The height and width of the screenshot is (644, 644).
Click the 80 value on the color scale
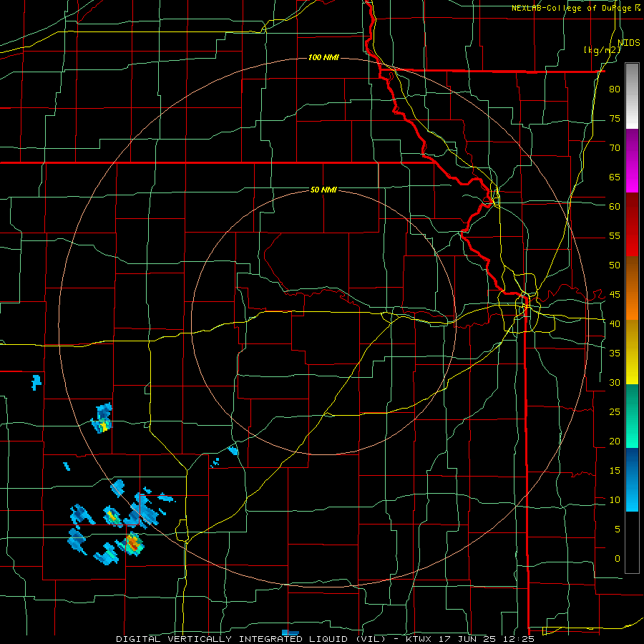pos(615,89)
